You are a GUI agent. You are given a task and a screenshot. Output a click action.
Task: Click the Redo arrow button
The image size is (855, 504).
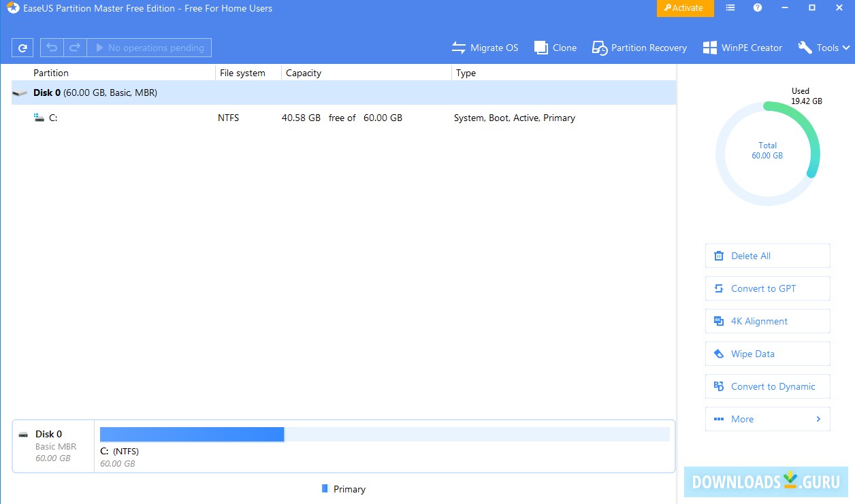pos(75,48)
